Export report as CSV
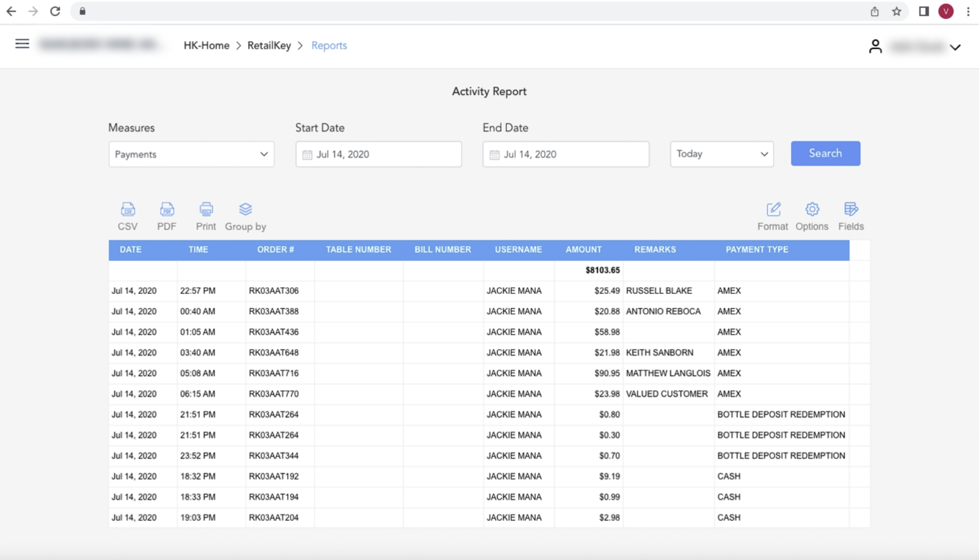979x560 pixels. pyautogui.click(x=128, y=216)
